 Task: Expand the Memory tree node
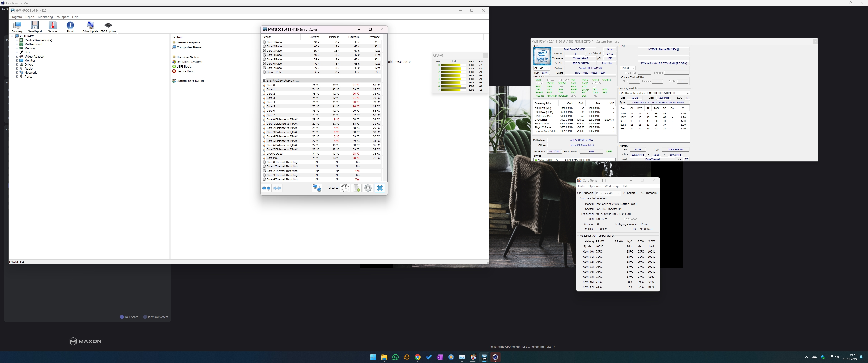pos(17,48)
